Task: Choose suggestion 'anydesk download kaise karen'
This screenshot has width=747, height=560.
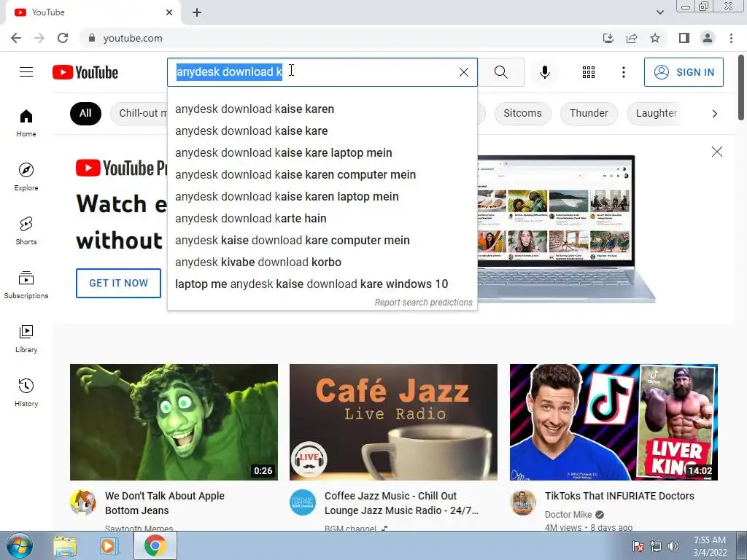Action: (x=322, y=109)
